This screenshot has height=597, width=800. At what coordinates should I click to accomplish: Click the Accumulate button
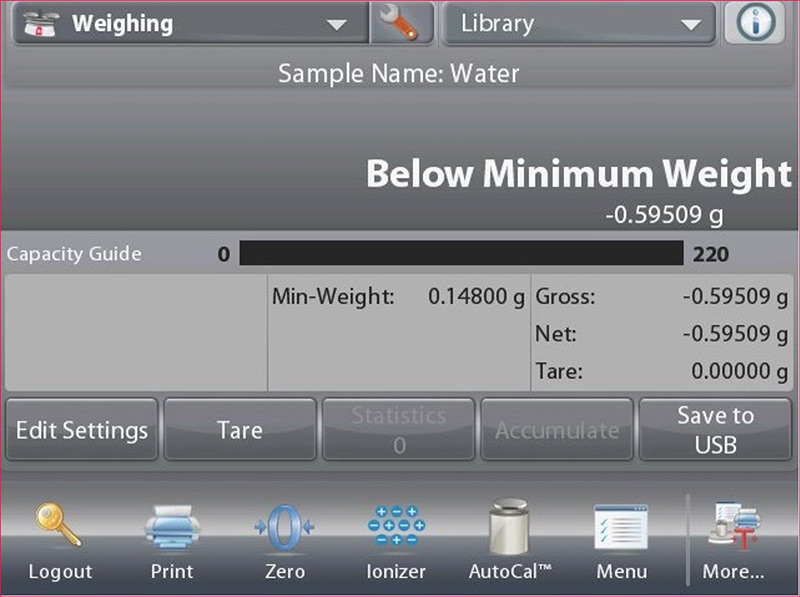(x=557, y=430)
